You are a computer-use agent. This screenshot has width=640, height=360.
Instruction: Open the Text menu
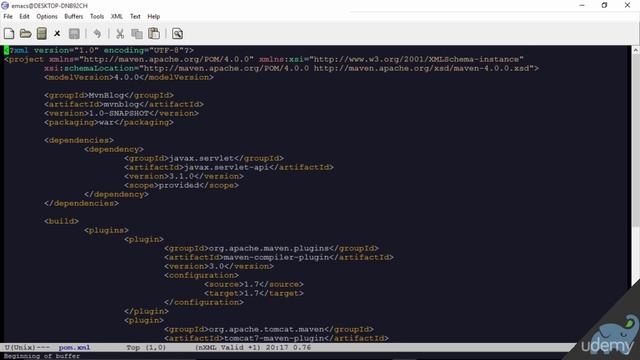pyautogui.click(x=135, y=16)
